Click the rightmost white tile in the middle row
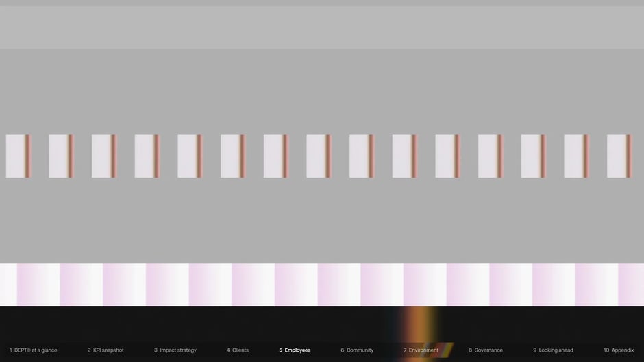The height and width of the screenshot is (362, 644). click(x=619, y=156)
